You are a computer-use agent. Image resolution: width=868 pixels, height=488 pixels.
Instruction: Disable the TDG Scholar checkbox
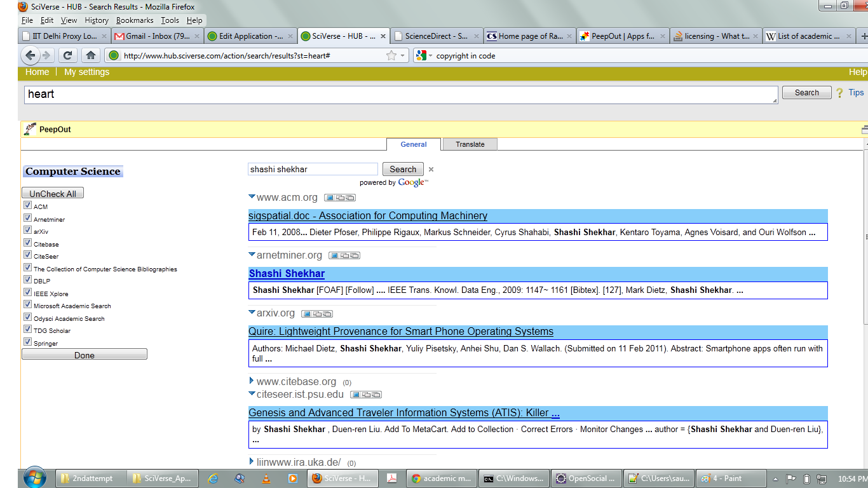(27, 329)
